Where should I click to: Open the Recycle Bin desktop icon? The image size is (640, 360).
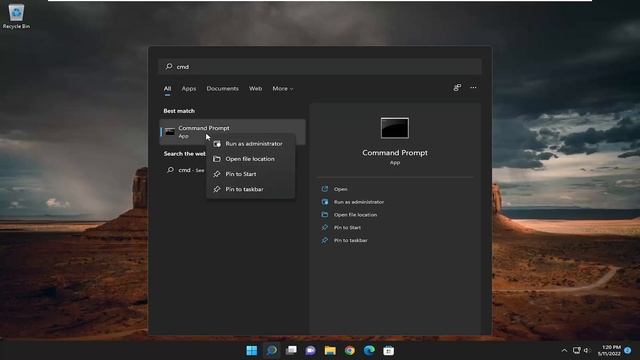[16, 16]
